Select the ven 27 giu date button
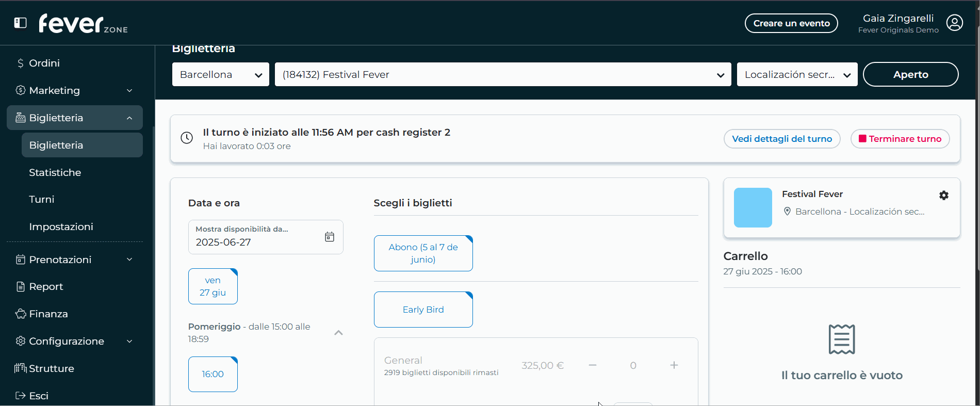This screenshot has height=406, width=980. pyautogui.click(x=213, y=286)
